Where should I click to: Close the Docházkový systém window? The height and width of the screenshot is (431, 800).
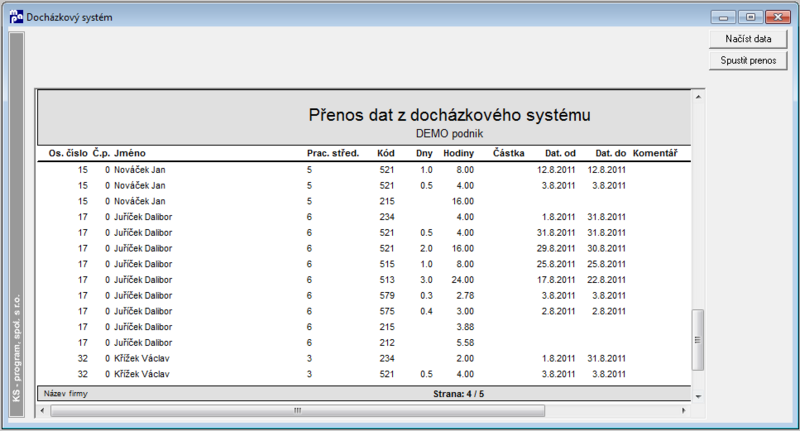pyautogui.click(x=778, y=17)
